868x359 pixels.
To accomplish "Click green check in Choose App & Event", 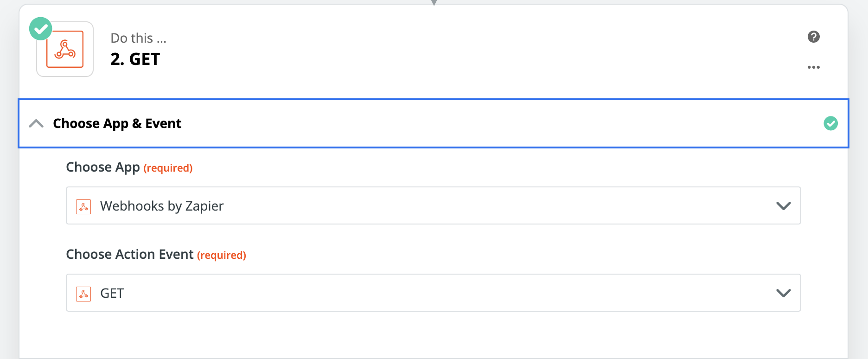I will pos(830,123).
